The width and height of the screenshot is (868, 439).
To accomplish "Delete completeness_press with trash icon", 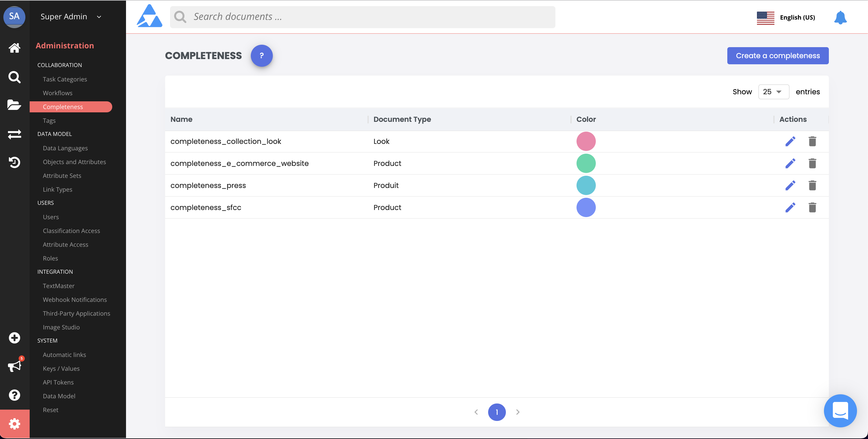I will pyautogui.click(x=812, y=186).
